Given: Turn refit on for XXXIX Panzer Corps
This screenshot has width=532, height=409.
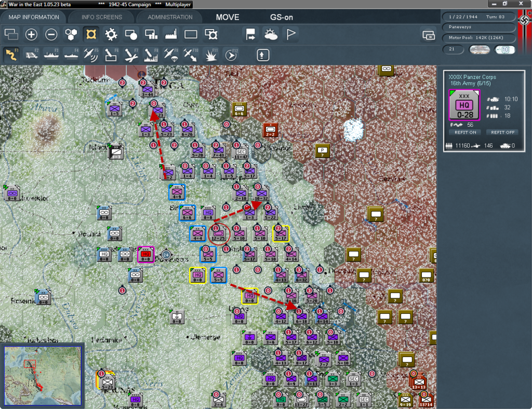Looking at the screenshot, I should pyautogui.click(x=465, y=133).
